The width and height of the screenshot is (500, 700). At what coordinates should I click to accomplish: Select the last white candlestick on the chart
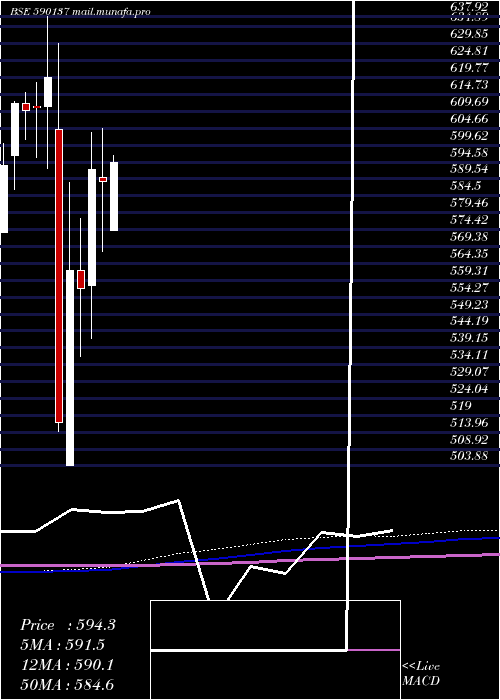tap(114, 196)
